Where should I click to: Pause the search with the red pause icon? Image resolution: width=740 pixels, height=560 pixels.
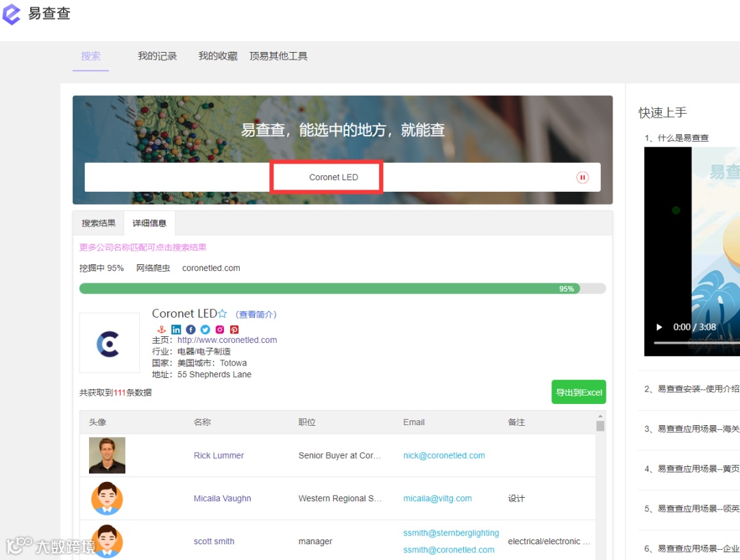[x=582, y=178]
